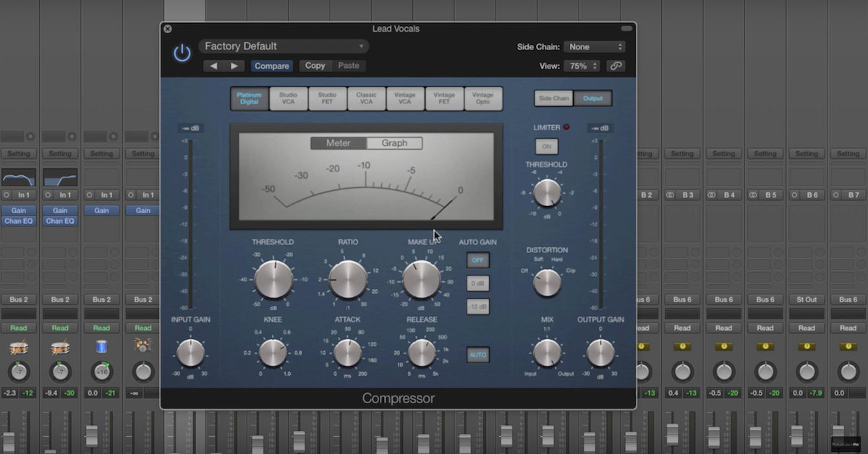The height and width of the screenshot is (454, 868).
Task: Switch the display to the Meter tab
Action: tap(339, 143)
